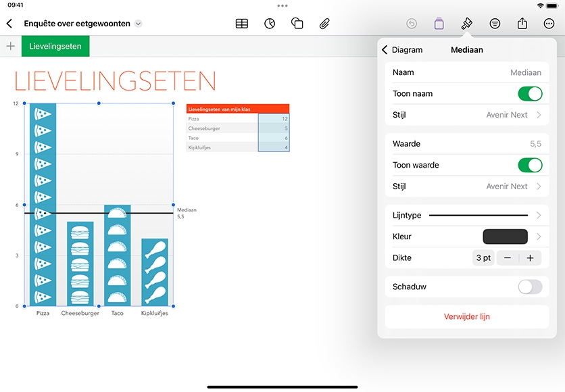Select the Cheeseburger cell in the table
The height and width of the screenshot is (392, 565).
222,128
